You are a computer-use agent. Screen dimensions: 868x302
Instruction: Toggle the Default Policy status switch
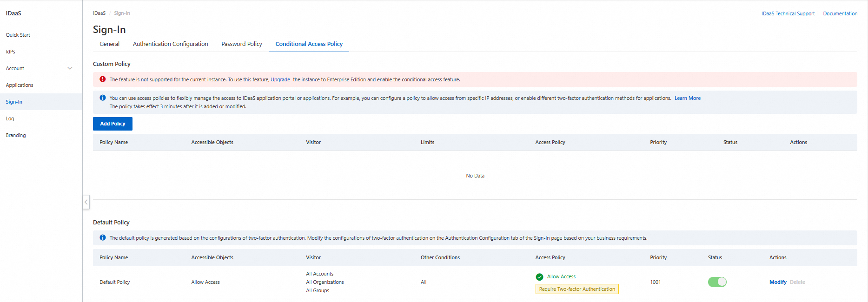[x=717, y=282]
